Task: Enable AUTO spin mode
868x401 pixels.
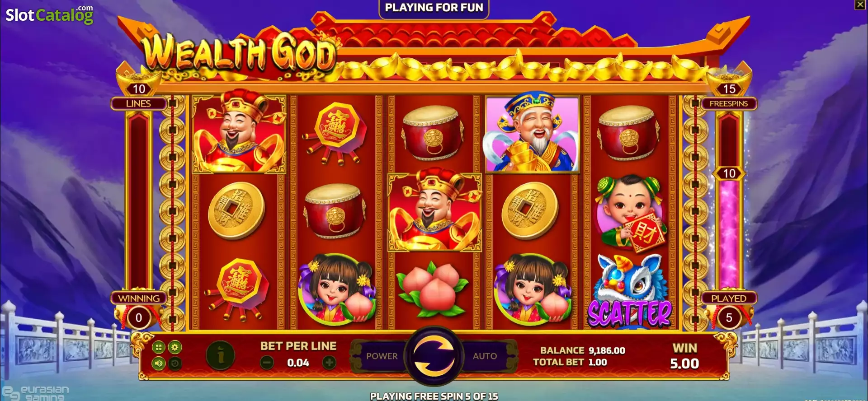Action: (x=485, y=356)
